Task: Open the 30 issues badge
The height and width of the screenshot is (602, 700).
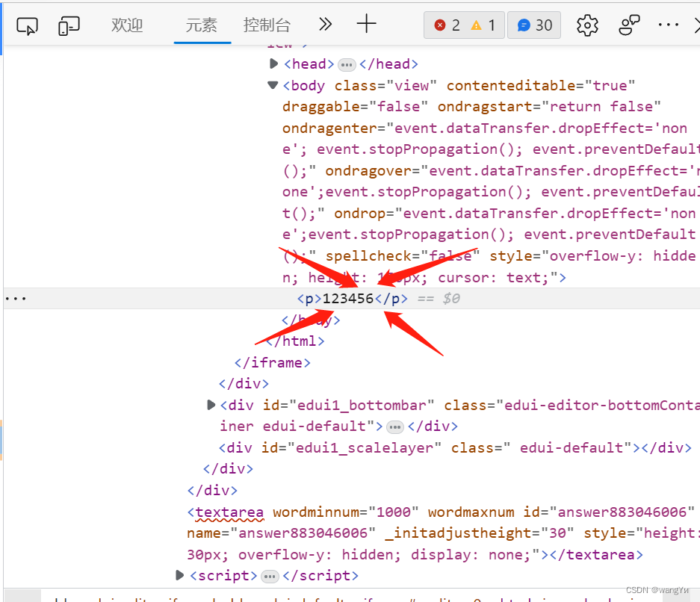Action: 534,25
